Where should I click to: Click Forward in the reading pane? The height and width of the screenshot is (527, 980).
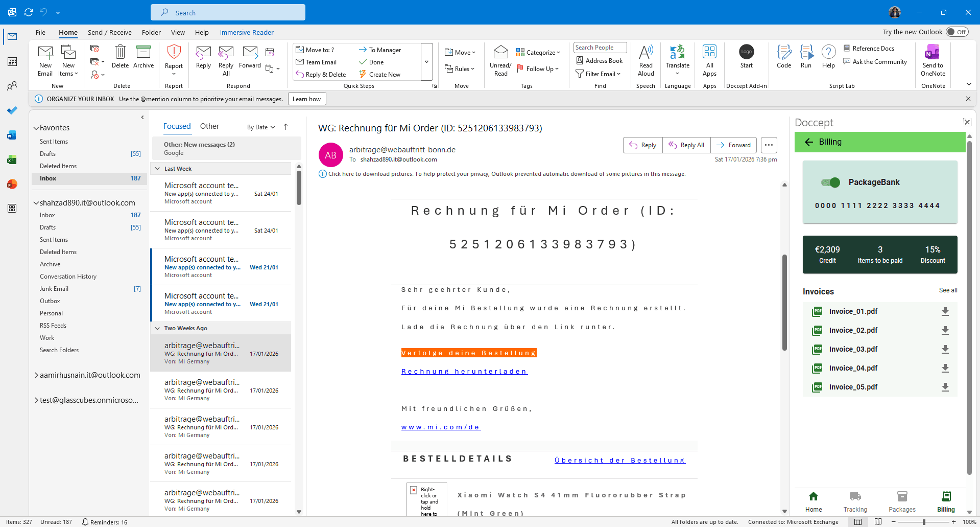point(733,145)
